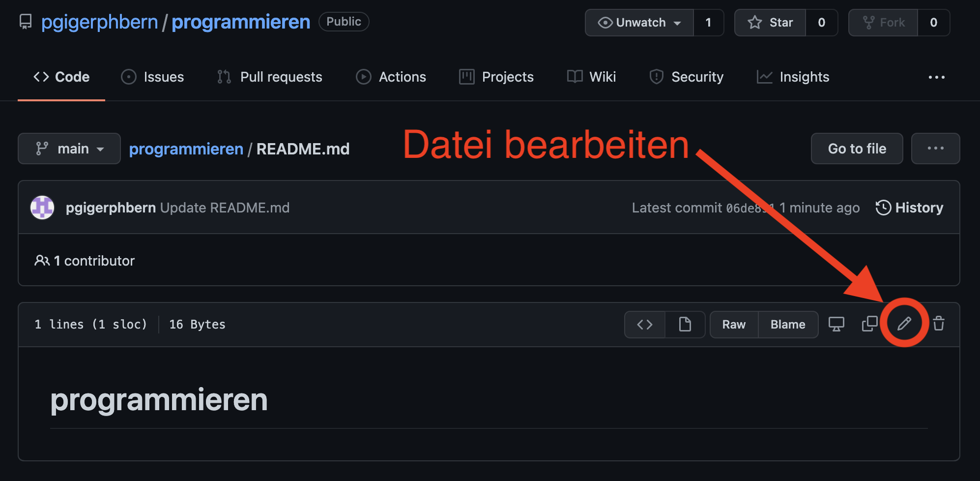The image size is (980, 481).
Task: Delete file using the trash icon
Action: [939, 324]
